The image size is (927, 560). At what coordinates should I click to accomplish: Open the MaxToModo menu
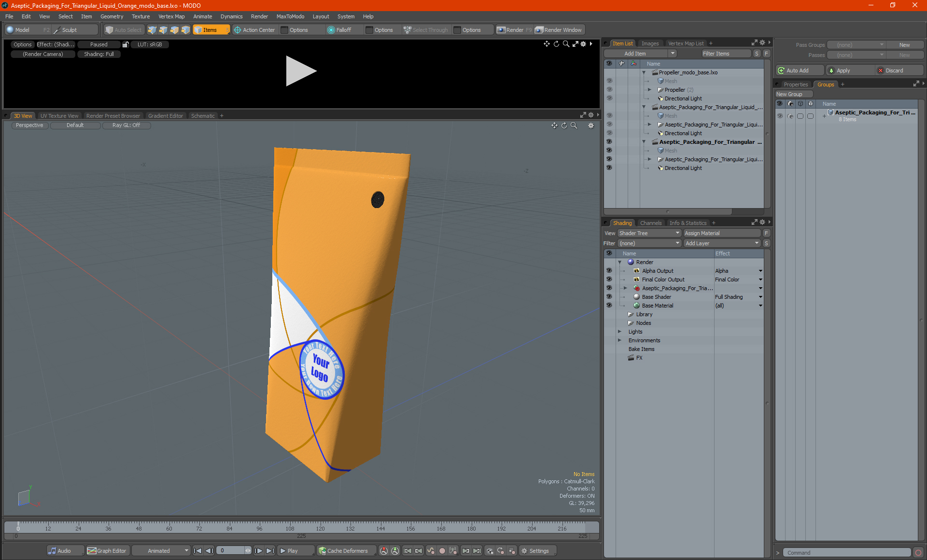point(290,16)
